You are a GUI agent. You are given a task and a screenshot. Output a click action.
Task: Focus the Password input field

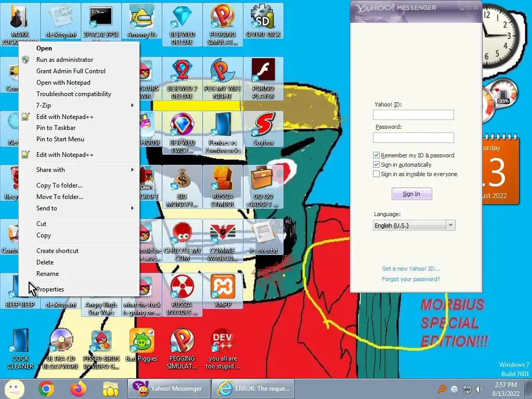pos(413,137)
